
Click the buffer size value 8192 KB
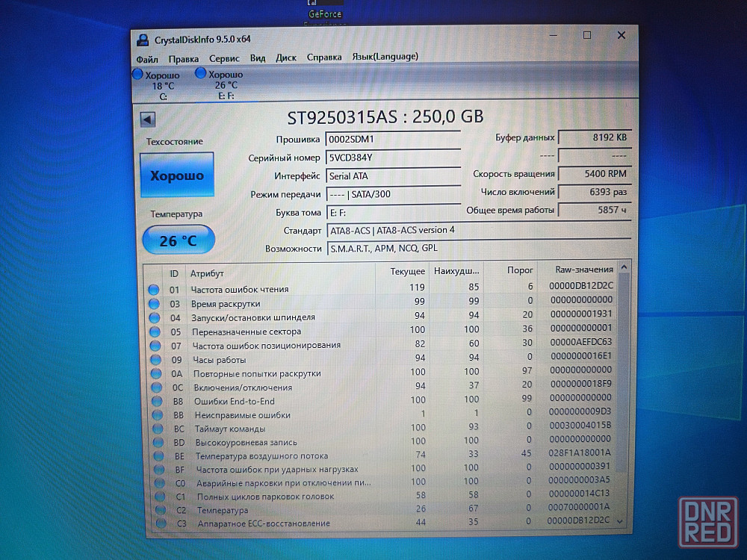tap(595, 137)
